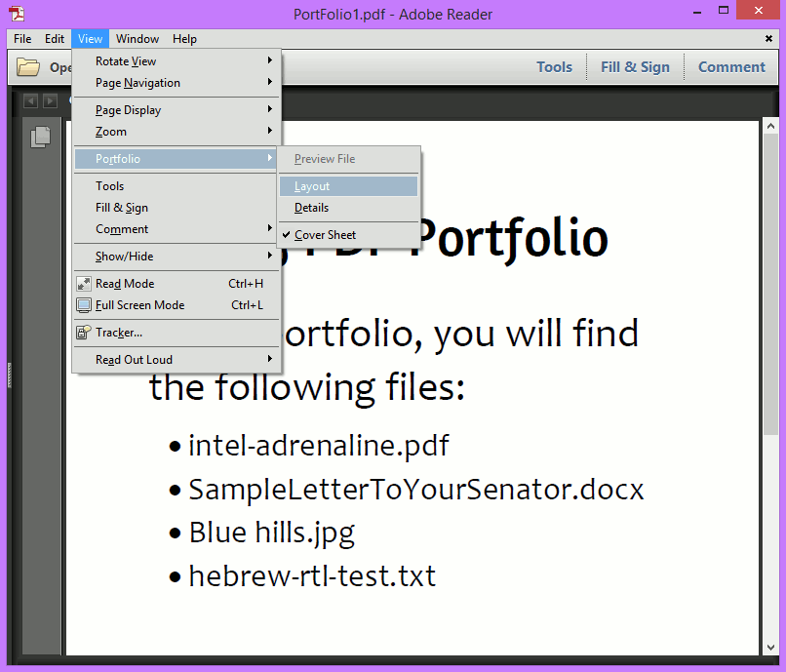This screenshot has width=786, height=672.
Task: Expand the Show/Hide submenu
Action: (177, 257)
